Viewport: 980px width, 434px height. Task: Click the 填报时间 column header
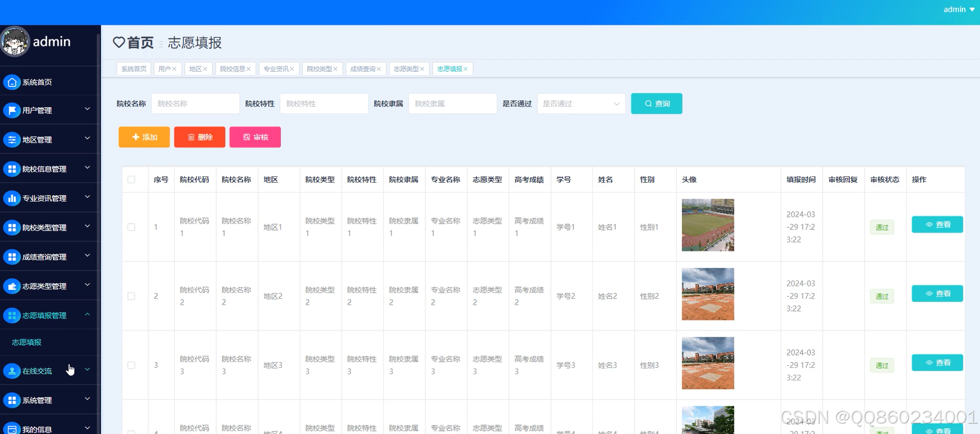[x=801, y=180]
